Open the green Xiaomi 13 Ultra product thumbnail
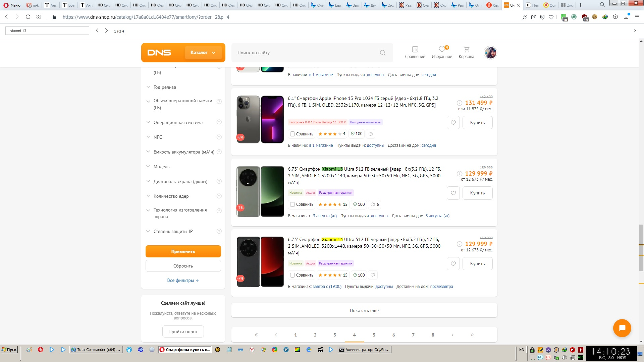Image resolution: width=644 pixels, height=362 pixels. [260, 191]
